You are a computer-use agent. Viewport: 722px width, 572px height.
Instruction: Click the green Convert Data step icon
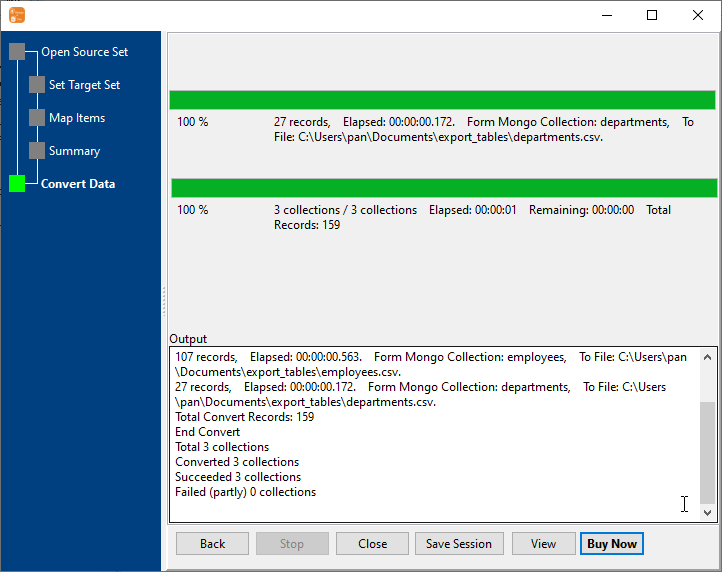[17, 184]
